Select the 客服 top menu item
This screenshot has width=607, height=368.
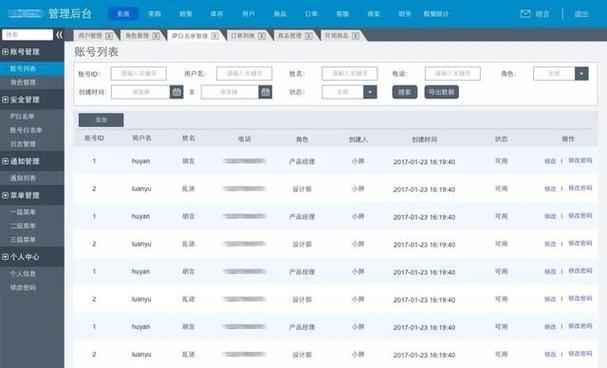click(342, 14)
